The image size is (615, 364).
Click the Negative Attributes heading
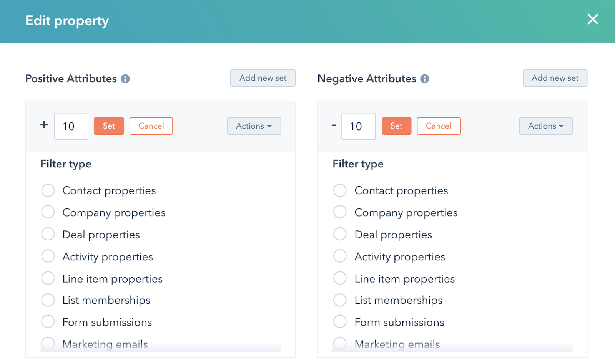pyautogui.click(x=367, y=79)
